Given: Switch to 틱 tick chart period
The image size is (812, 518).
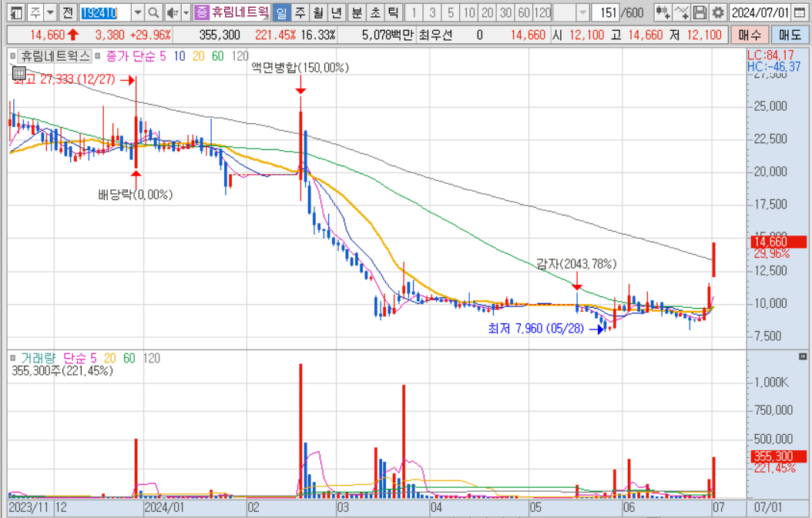Looking at the screenshot, I should [x=393, y=12].
